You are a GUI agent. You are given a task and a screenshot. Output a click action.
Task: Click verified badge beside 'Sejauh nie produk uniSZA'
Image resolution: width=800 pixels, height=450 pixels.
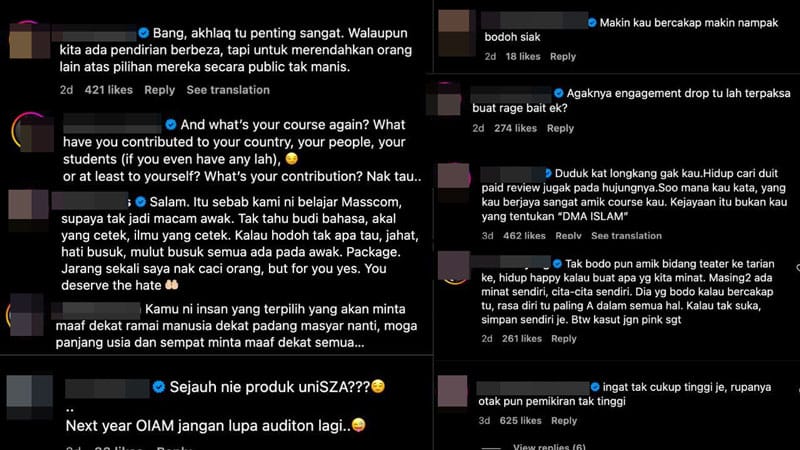point(159,387)
